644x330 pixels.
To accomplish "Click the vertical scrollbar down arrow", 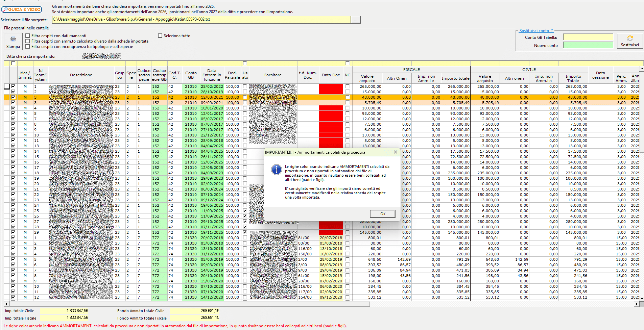I will pyautogui.click(x=642, y=299).
